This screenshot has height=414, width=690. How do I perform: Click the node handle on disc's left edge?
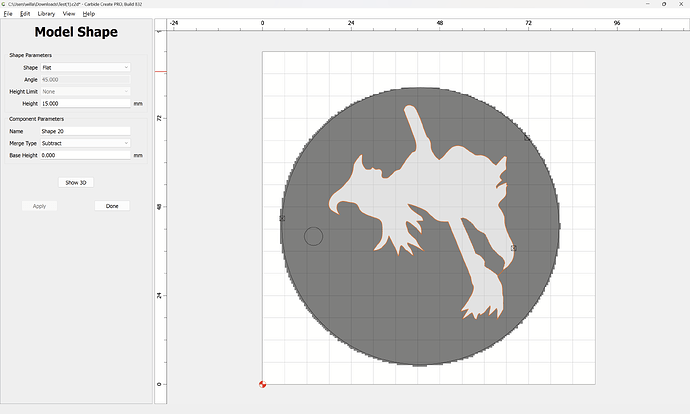coord(282,218)
